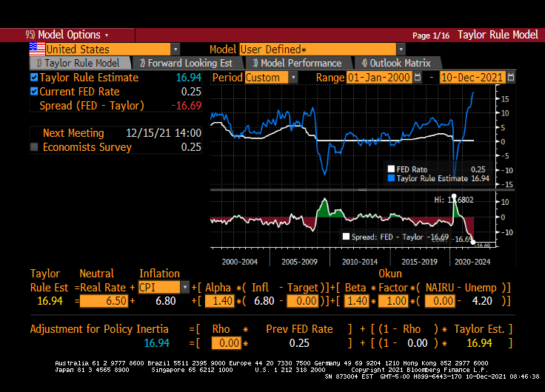
Task: Click the United States flag icon
Action: 36,49
